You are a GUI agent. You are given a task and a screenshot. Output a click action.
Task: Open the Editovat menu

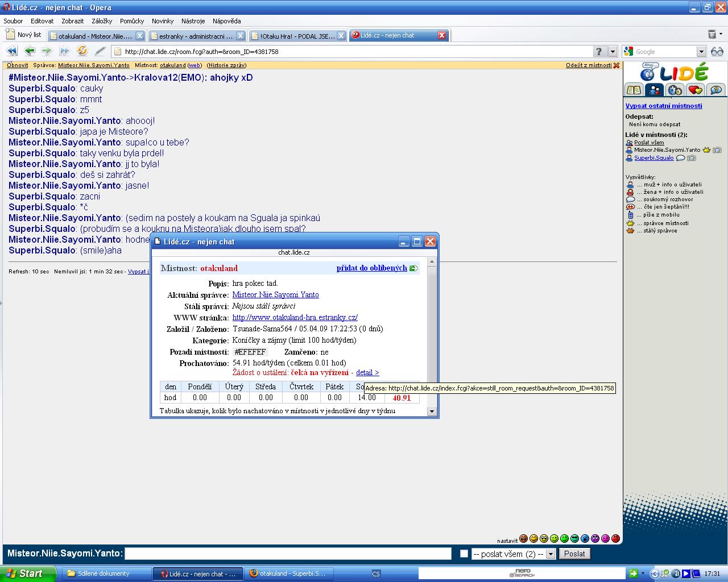(42, 21)
